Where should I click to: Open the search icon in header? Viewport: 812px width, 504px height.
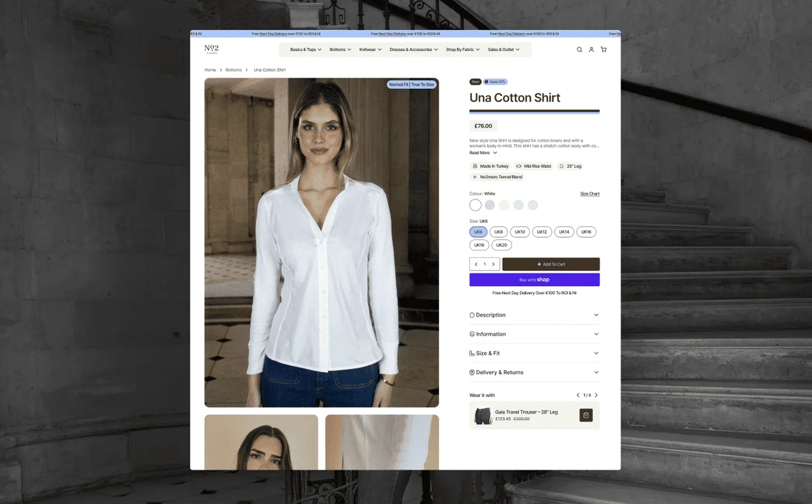(x=579, y=50)
